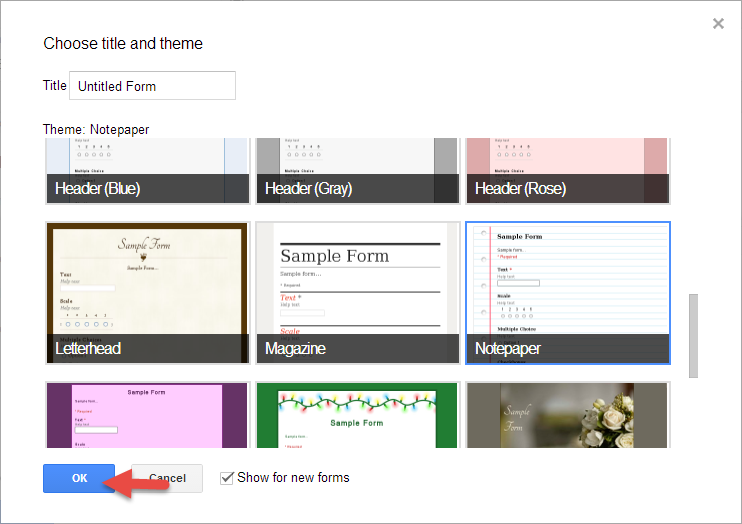Select the holiday lights green theme

[x=357, y=415]
